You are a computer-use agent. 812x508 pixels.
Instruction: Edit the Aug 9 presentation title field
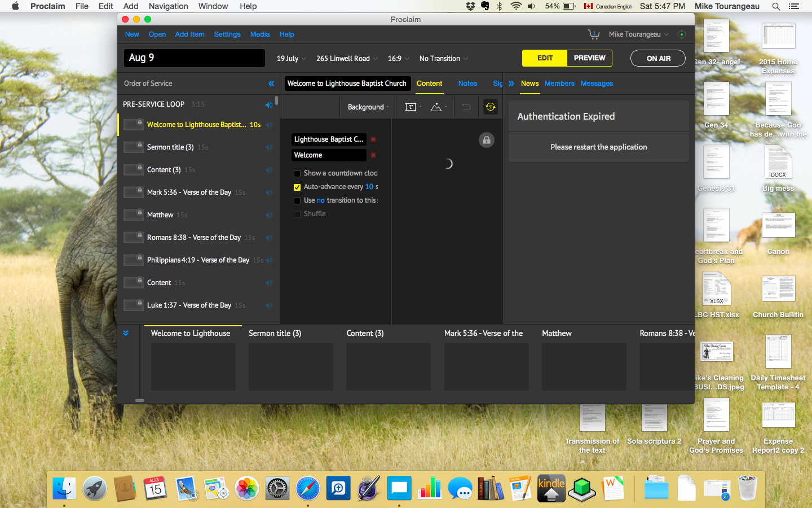pos(194,58)
